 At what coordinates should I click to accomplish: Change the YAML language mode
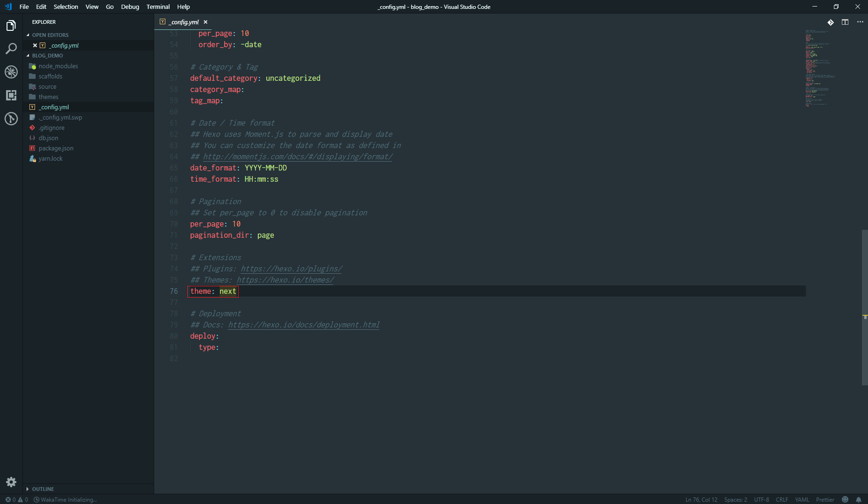tap(802, 499)
